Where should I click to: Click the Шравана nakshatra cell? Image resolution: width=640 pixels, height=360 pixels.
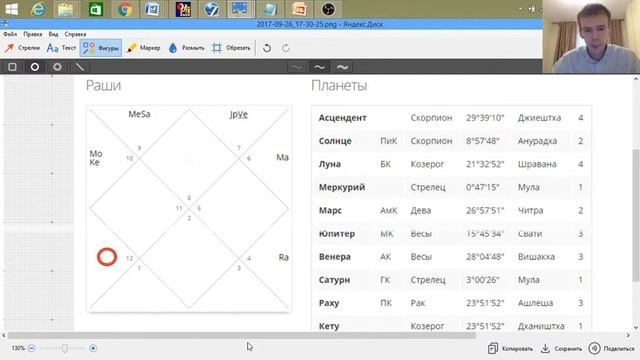pyautogui.click(x=537, y=164)
